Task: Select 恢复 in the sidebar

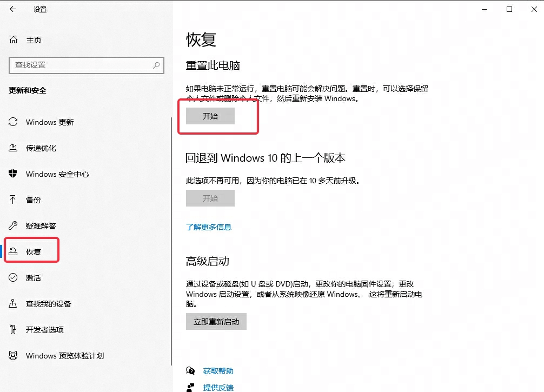Action: click(x=34, y=250)
